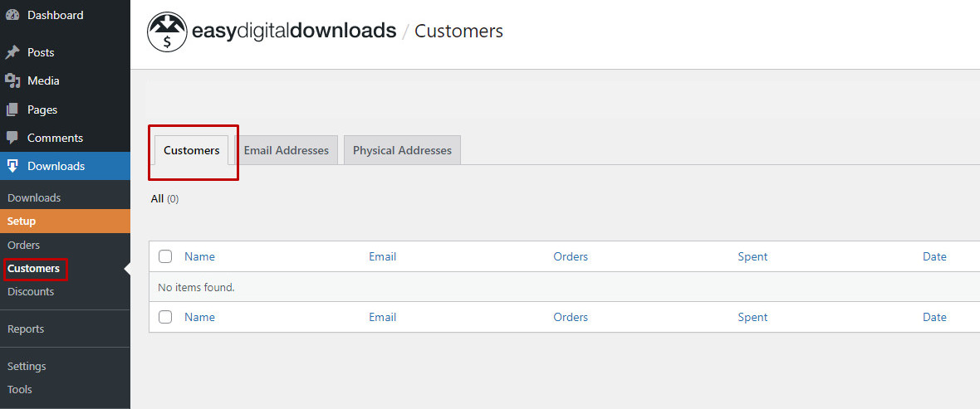Select the highlighted Downloads top-level menu

(65, 166)
